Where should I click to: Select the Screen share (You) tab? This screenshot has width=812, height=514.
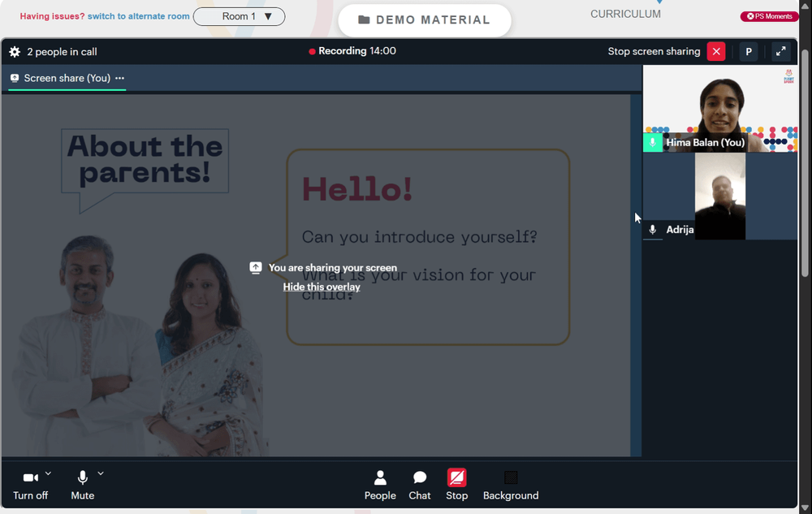(x=67, y=78)
